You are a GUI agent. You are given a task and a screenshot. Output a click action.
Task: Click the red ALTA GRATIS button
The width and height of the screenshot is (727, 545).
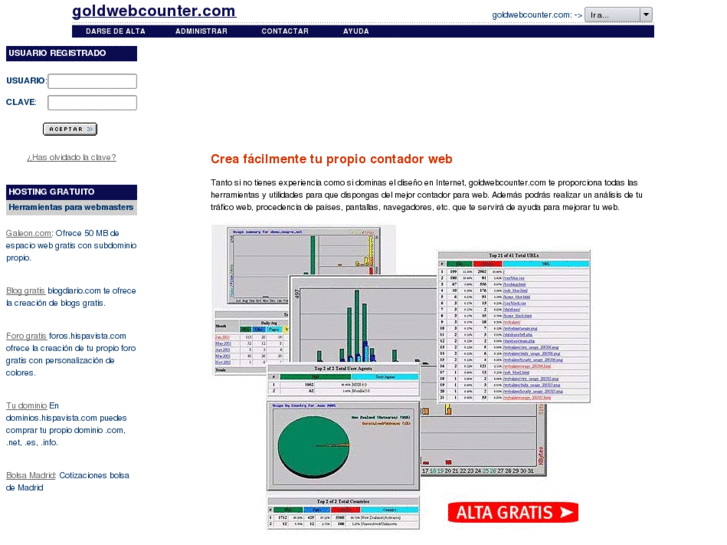pyautogui.click(x=513, y=513)
